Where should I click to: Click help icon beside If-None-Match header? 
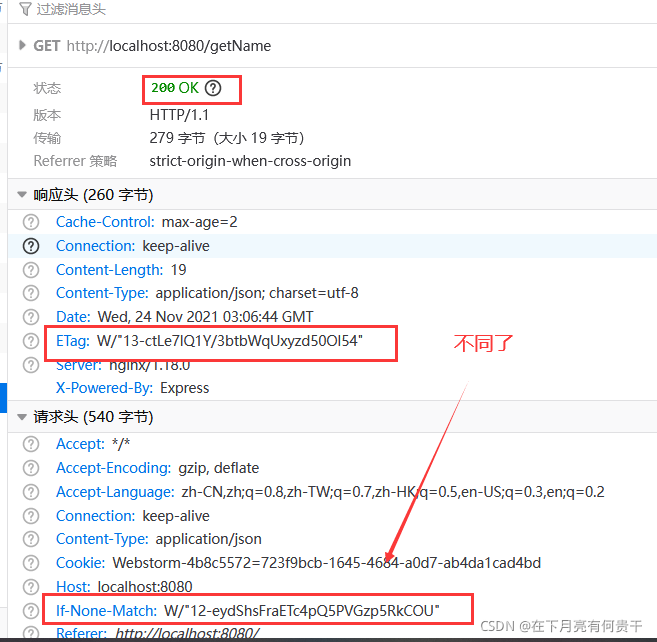[31, 611]
